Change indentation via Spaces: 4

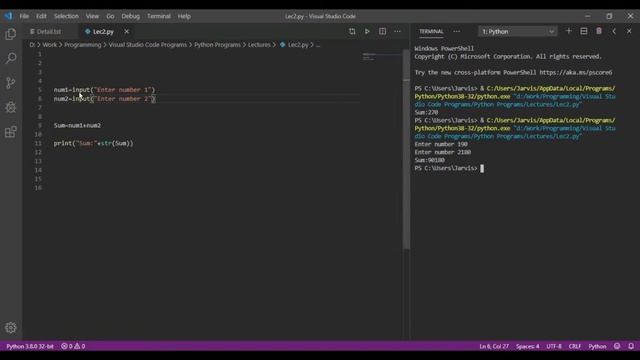pyautogui.click(x=527, y=346)
